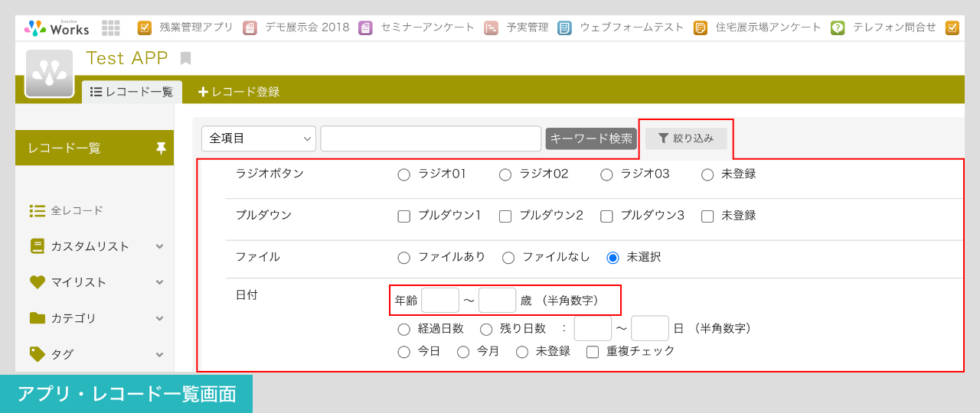The height and width of the screenshot is (413, 980).
Task: Select 未選択 radio button
Action: coord(612,258)
